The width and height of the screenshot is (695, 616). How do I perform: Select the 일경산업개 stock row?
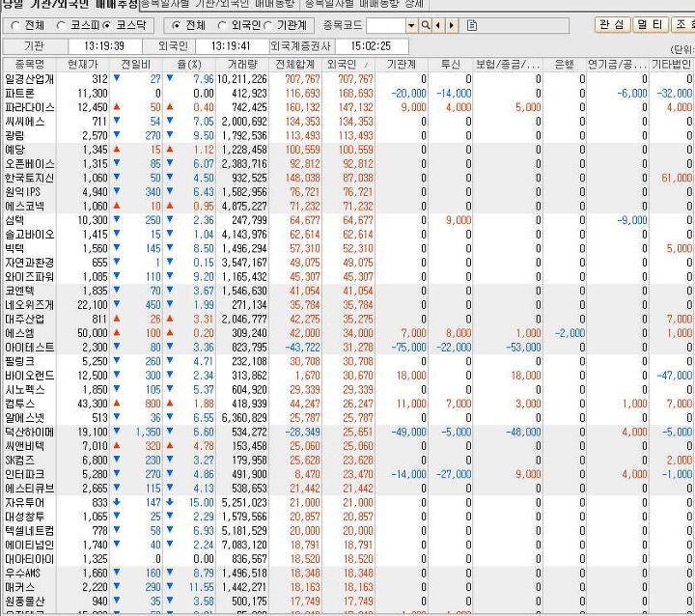coord(347,79)
